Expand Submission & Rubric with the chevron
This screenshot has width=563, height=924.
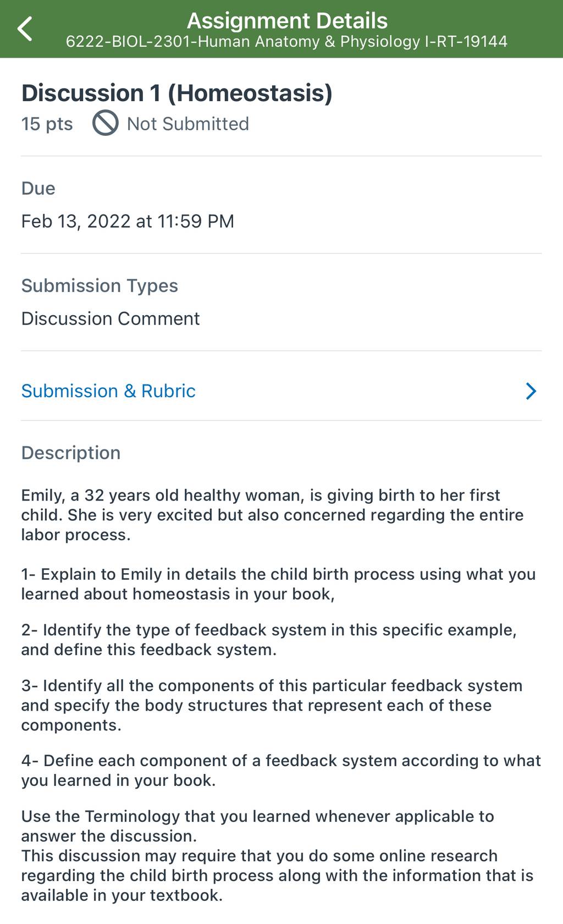[x=531, y=391]
